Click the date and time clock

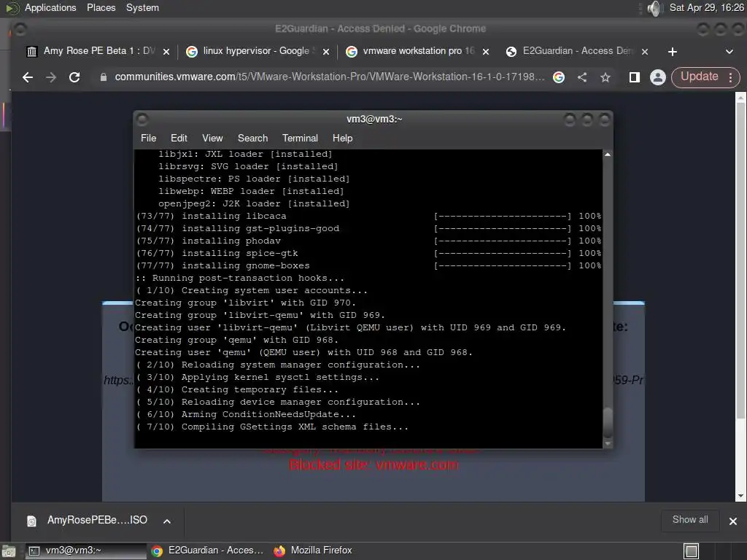pos(706,7)
